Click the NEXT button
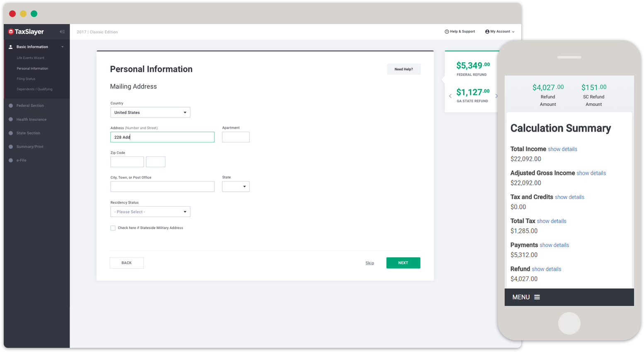The width and height of the screenshot is (644, 352). [403, 263]
